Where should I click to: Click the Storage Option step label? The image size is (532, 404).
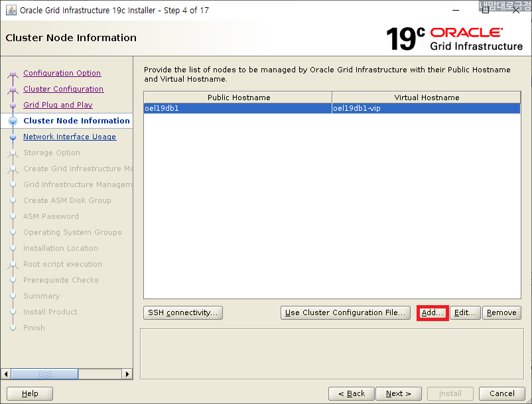(x=52, y=153)
